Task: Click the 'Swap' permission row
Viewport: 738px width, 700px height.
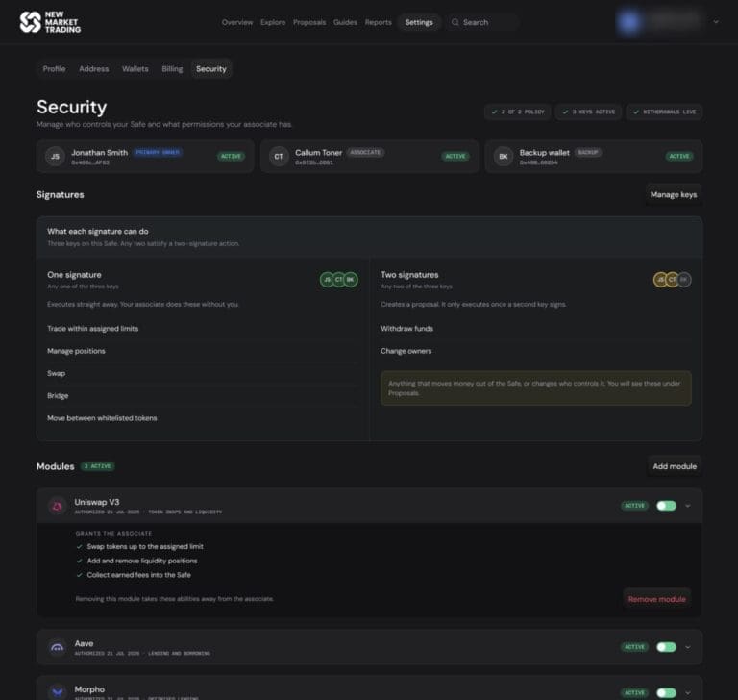Action: point(203,373)
